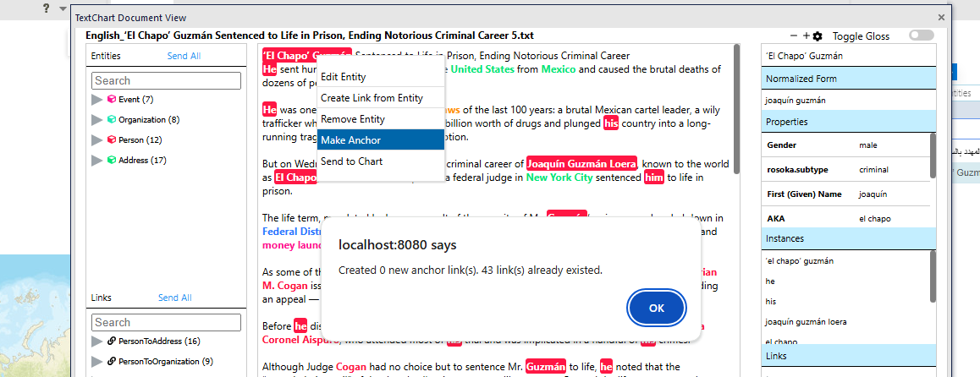Click Send All next to Entities
Viewport: 980px width, 377px height.
184,56
